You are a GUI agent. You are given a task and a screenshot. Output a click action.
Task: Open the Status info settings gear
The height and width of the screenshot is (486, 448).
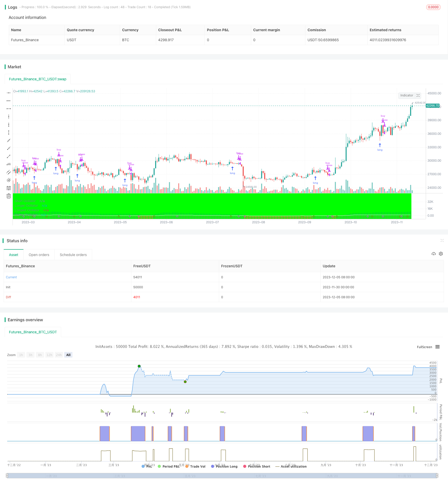(441, 254)
